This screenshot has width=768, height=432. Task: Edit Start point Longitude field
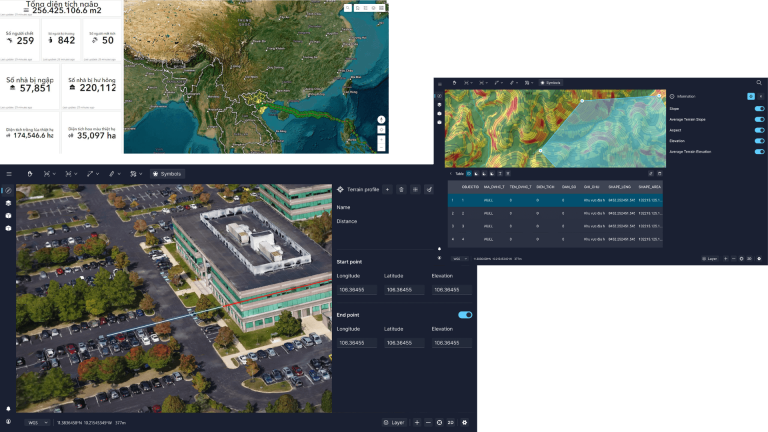coord(357,290)
